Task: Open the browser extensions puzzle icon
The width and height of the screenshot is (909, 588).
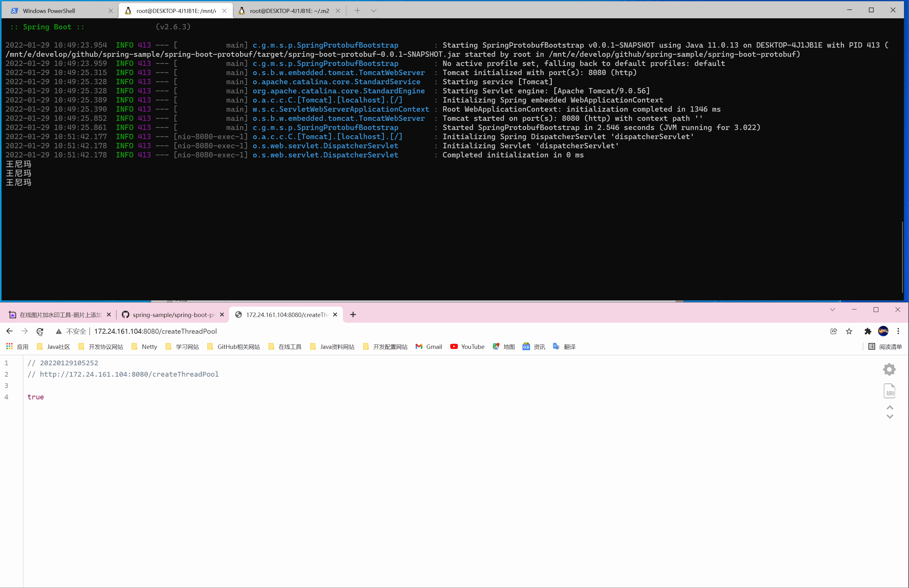Action: coord(868,331)
